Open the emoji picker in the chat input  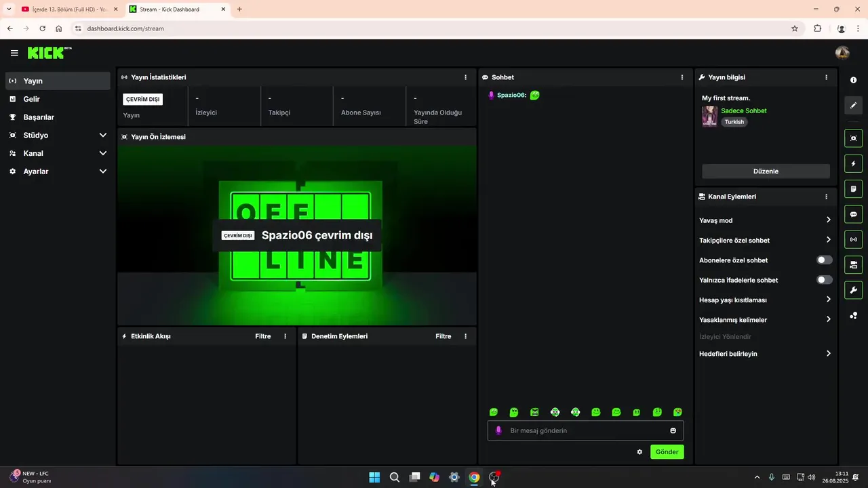[x=673, y=430]
